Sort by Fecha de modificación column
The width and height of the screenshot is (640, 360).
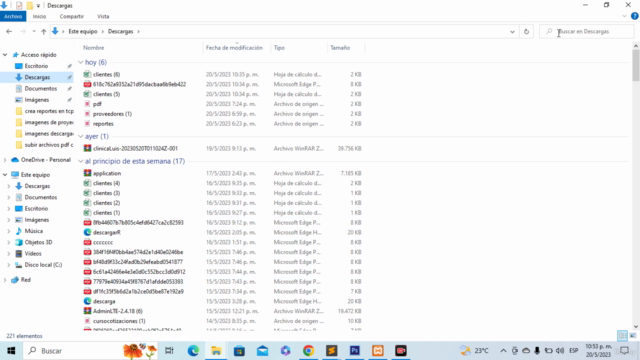coord(234,48)
